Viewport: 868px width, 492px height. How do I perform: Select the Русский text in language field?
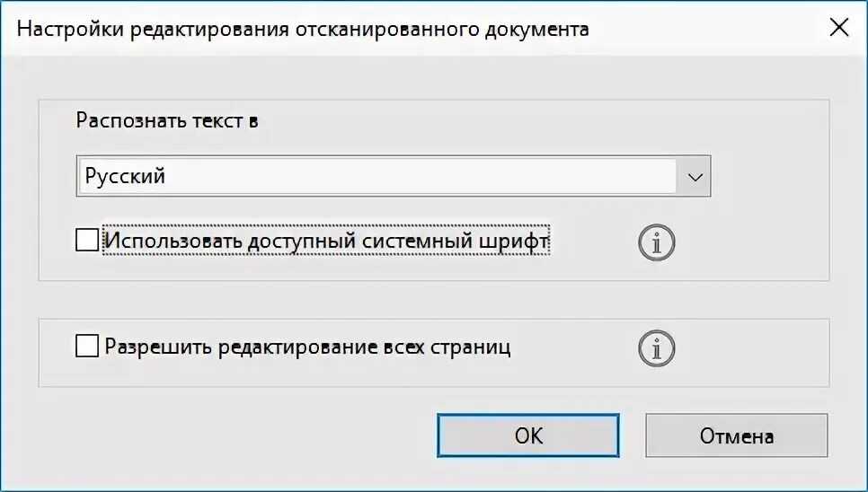[x=125, y=176]
